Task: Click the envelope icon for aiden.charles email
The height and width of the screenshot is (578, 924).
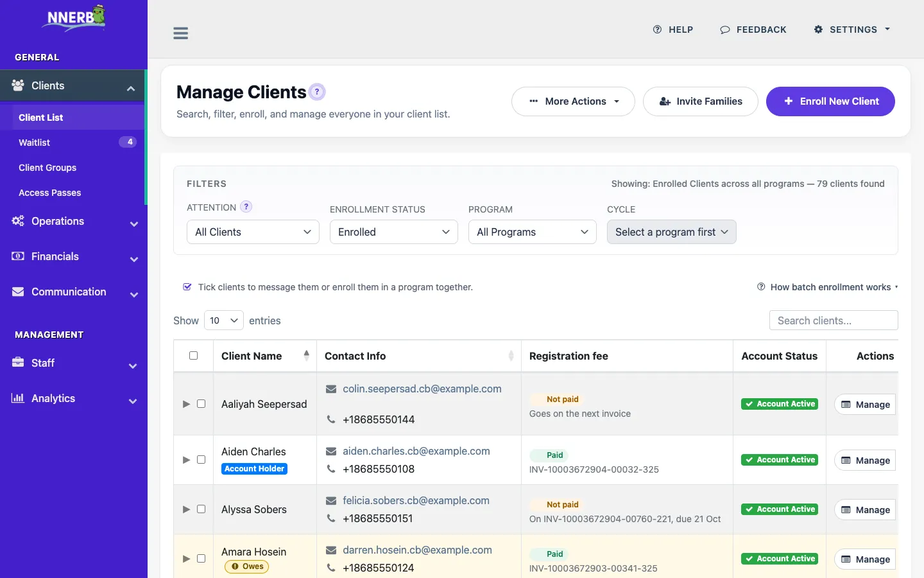Action: tap(331, 451)
